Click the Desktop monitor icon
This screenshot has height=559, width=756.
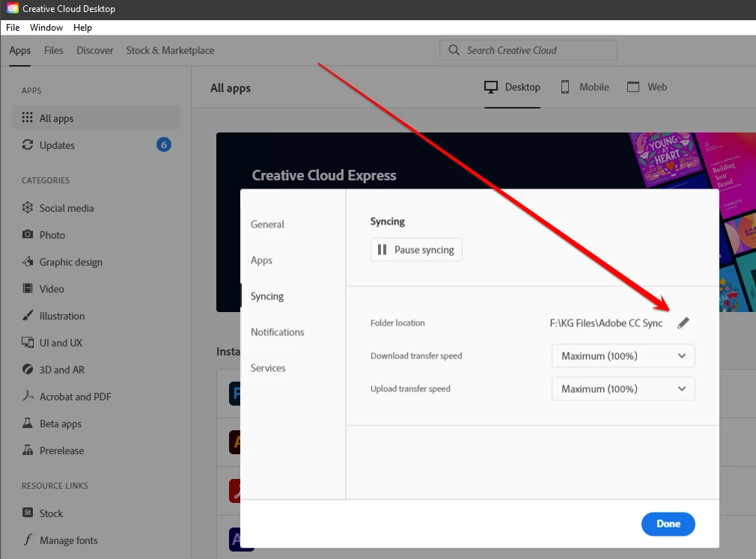coord(491,88)
